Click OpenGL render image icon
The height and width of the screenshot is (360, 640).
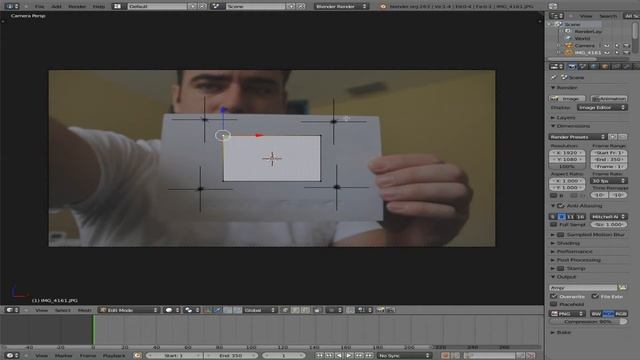pos(380,310)
